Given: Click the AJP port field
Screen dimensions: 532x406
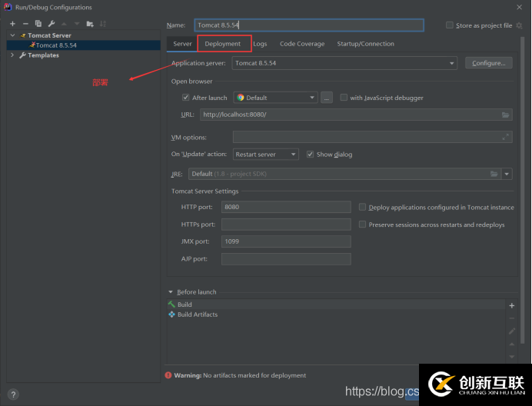Looking at the screenshot, I should pyautogui.click(x=286, y=259).
